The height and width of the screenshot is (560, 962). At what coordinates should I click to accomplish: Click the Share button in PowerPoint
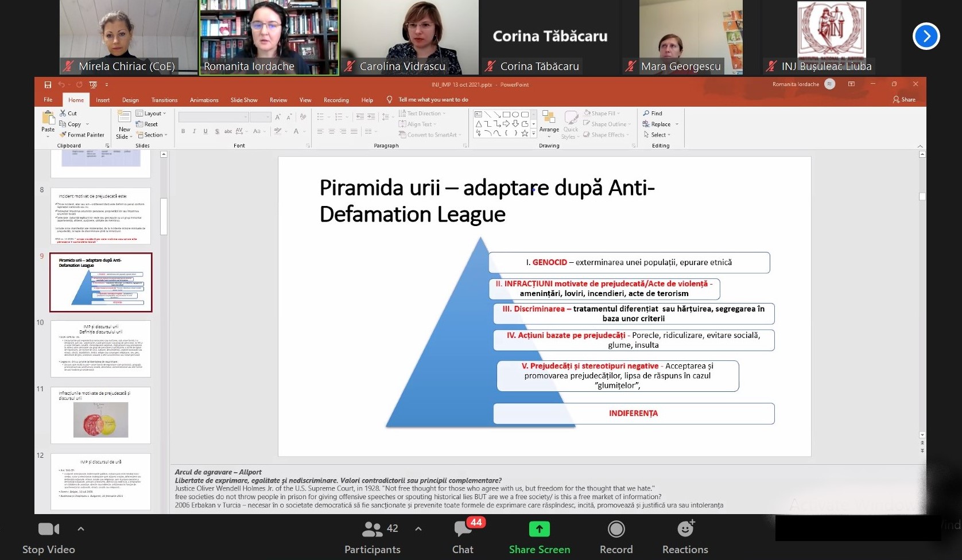click(x=904, y=100)
